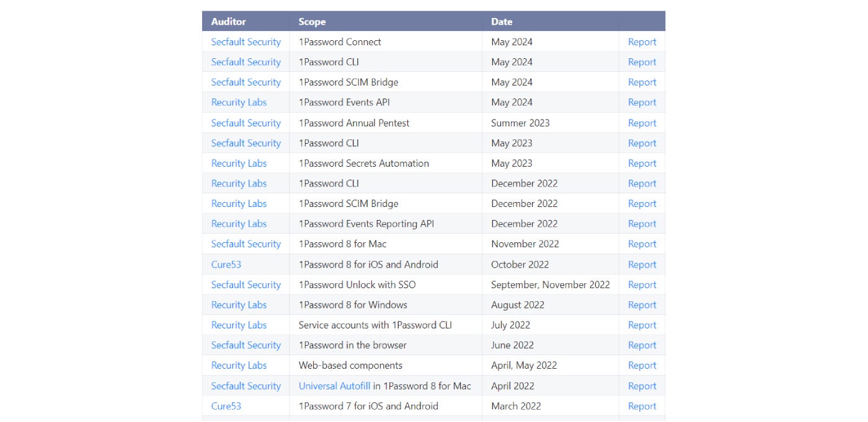Visit Secfault Security in SCIM Bridge May 2024 row
This screenshot has width=868, height=422.
246,82
